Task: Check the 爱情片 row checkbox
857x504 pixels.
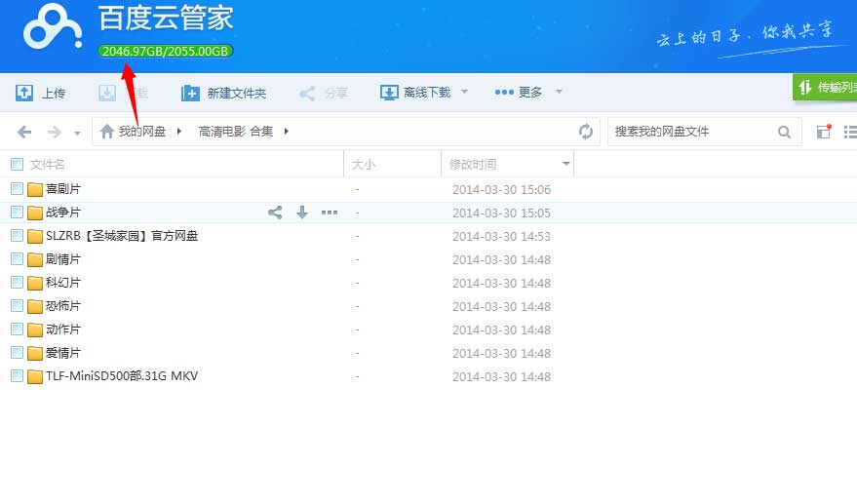Action: click(x=17, y=353)
